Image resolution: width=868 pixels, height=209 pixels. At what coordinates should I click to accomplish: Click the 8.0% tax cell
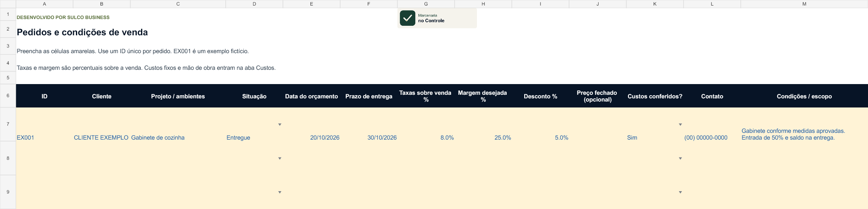pyautogui.click(x=426, y=125)
